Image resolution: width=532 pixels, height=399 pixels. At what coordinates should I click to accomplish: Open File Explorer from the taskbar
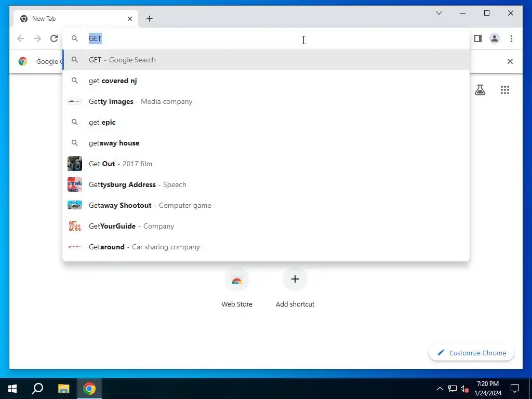coord(63,389)
